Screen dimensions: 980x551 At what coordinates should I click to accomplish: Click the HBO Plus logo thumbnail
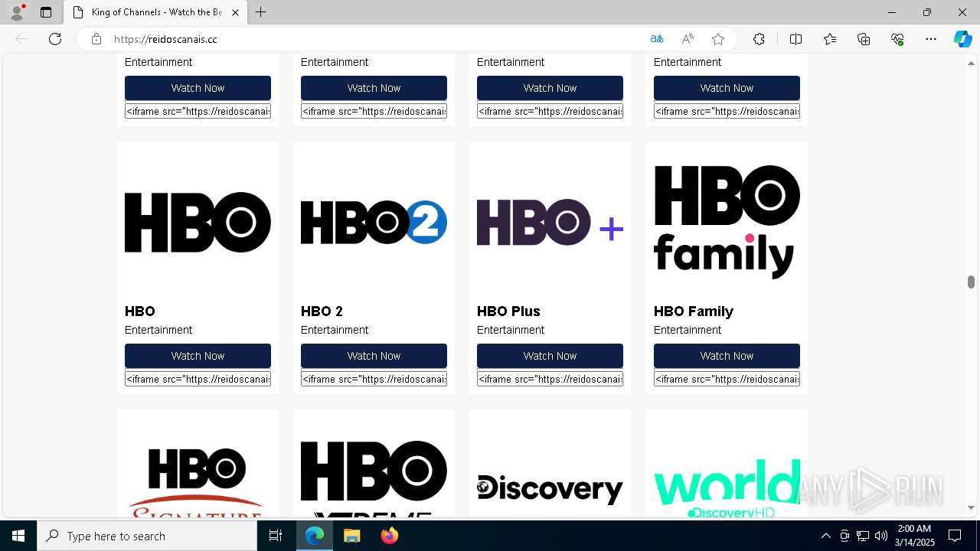(550, 222)
